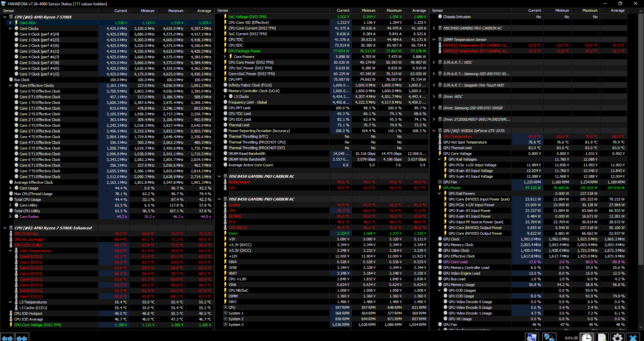Collapse the NVIDIA GeForce GTX 1070 section
Screen dimensions: 644x341
[434, 131]
